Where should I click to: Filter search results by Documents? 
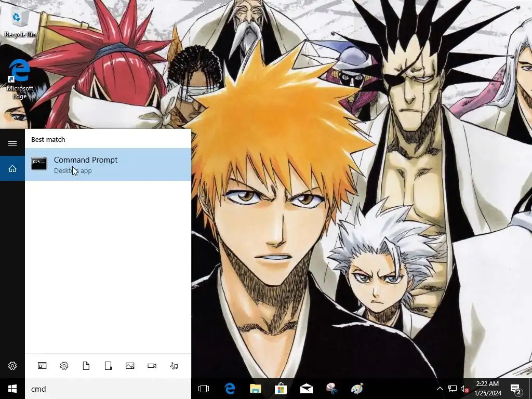coord(86,366)
